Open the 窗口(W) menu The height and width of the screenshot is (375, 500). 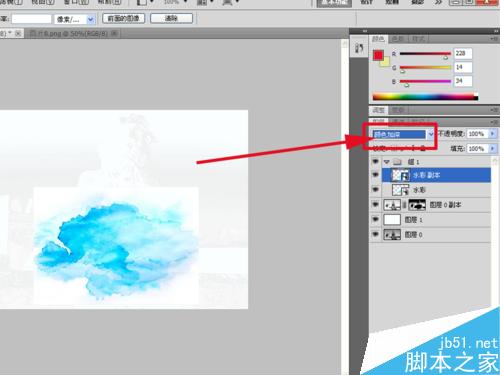76,2
